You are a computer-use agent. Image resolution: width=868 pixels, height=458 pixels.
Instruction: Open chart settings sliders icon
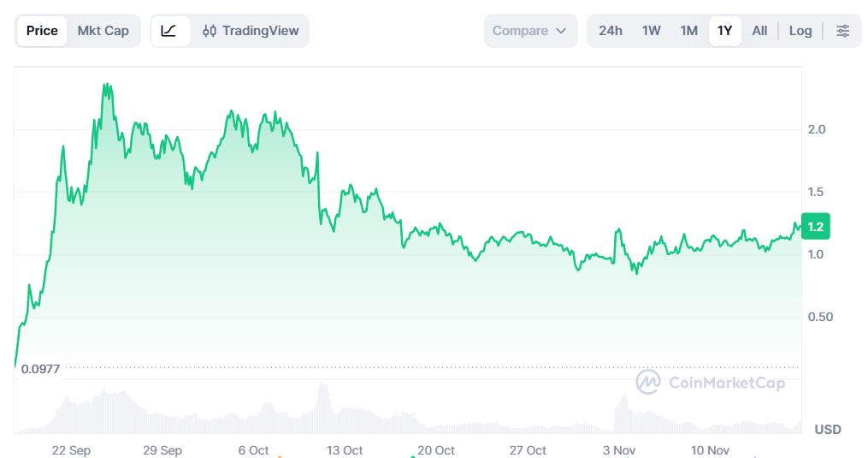tap(842, 31)
